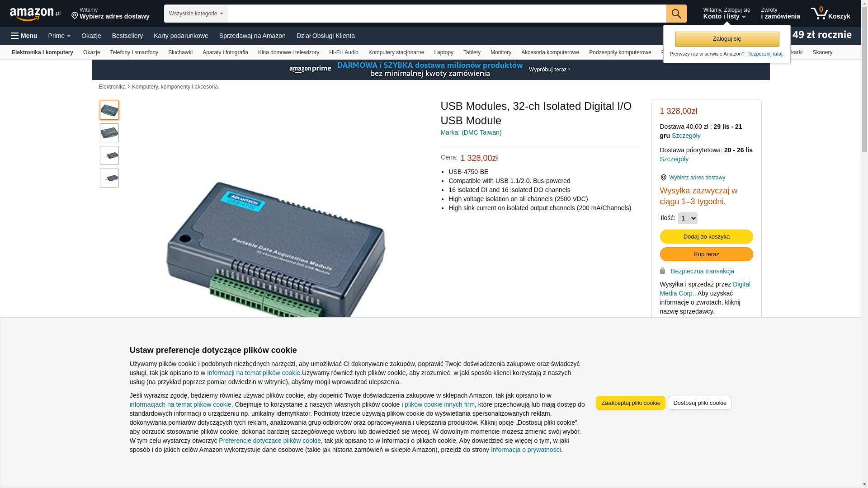Open the Digital Media Corp. seller link
868x488 pixels.
(705, 289)
